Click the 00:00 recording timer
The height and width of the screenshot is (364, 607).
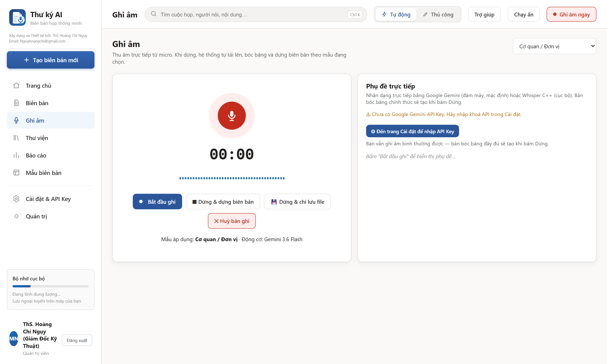pos(232,154)
